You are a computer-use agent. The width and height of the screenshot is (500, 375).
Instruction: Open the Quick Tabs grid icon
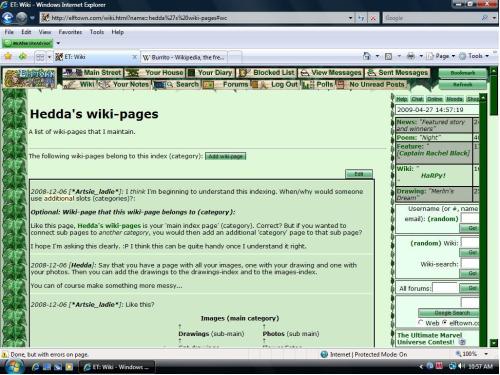click(x=40, y=57)
